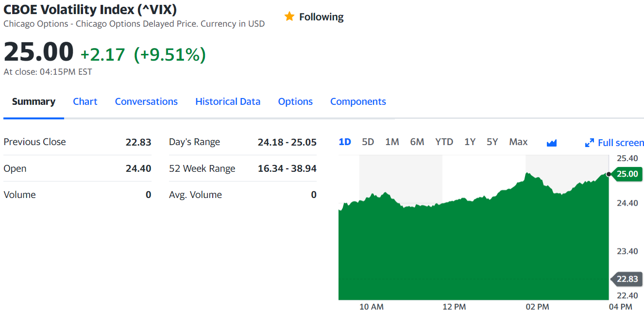Click the Avg. Volume label
The image size is (644, 313).
click(195, 195)
